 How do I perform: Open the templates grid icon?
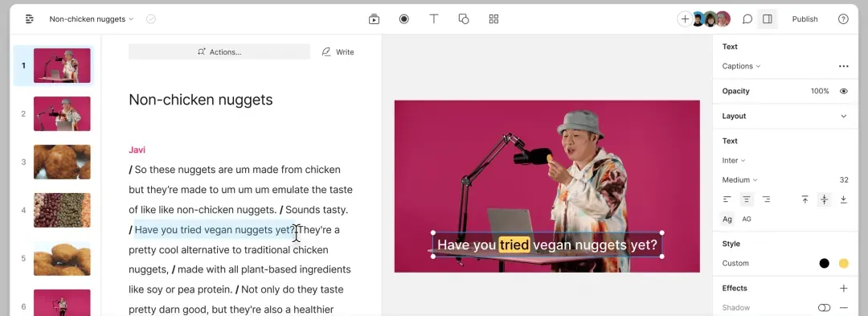coord(493,18)
